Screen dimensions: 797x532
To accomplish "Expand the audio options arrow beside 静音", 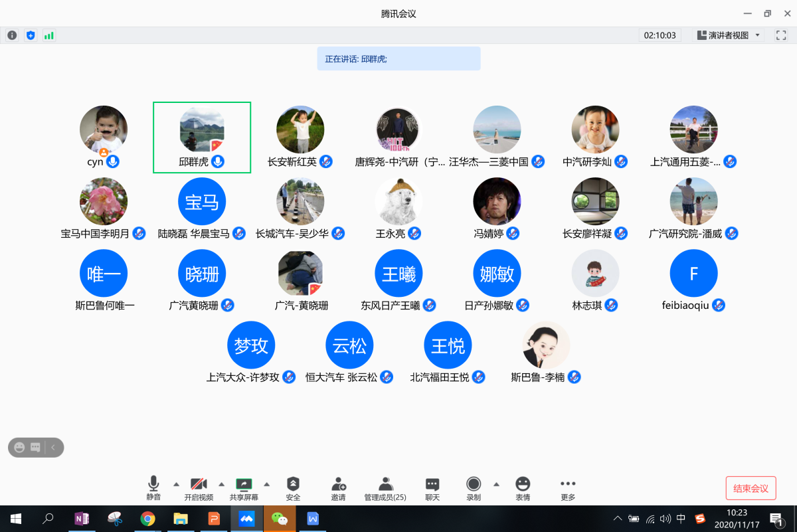I will 176,484.
